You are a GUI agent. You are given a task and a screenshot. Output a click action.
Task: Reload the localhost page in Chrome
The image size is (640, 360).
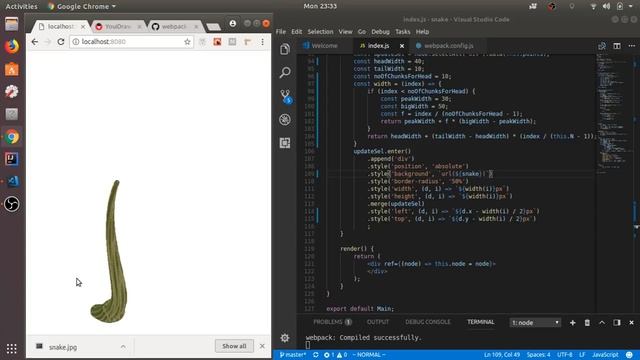[x=61, y=42]
